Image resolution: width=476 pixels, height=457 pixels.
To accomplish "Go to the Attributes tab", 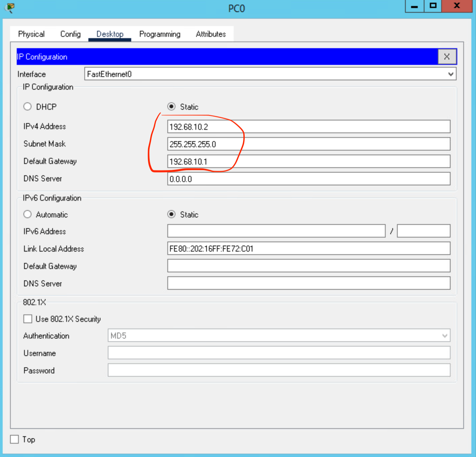I will (x=211, y=34).
